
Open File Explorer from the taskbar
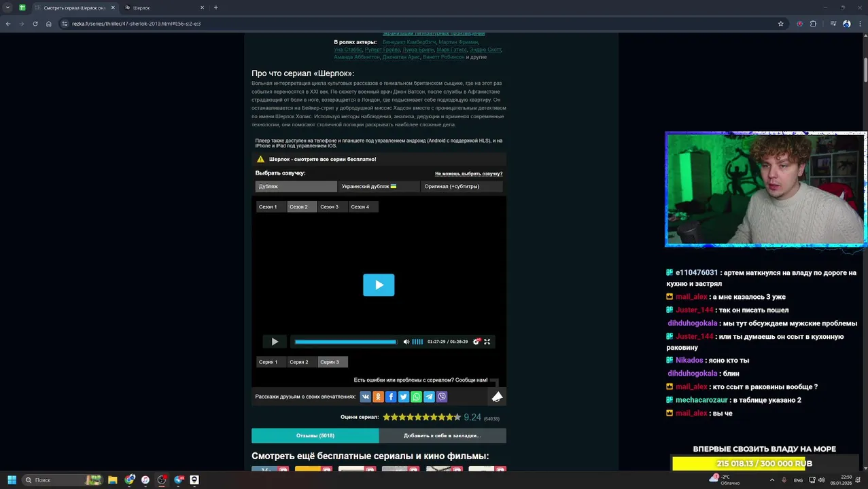click(113, 479)
